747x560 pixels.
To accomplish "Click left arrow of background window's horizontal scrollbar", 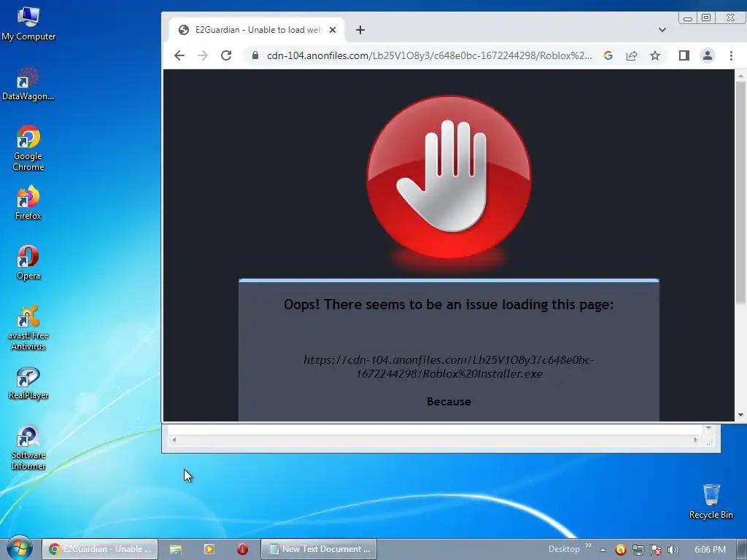I will tap(174, 440).
